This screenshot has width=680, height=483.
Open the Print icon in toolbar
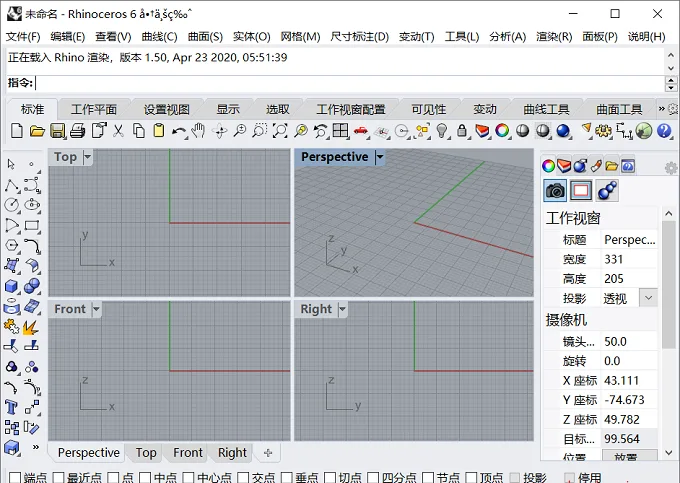[x=77, y=131]
